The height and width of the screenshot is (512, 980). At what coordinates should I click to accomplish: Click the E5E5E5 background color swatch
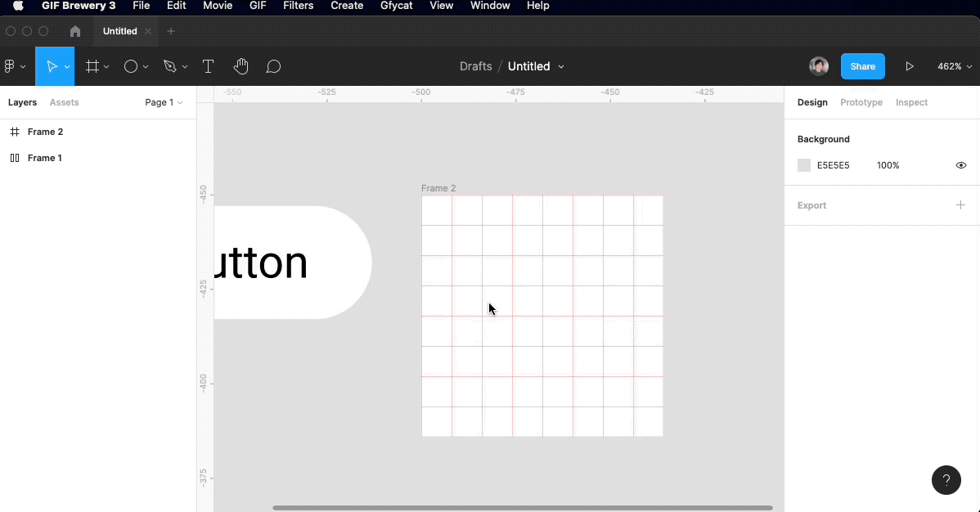[x=804, y=165]
